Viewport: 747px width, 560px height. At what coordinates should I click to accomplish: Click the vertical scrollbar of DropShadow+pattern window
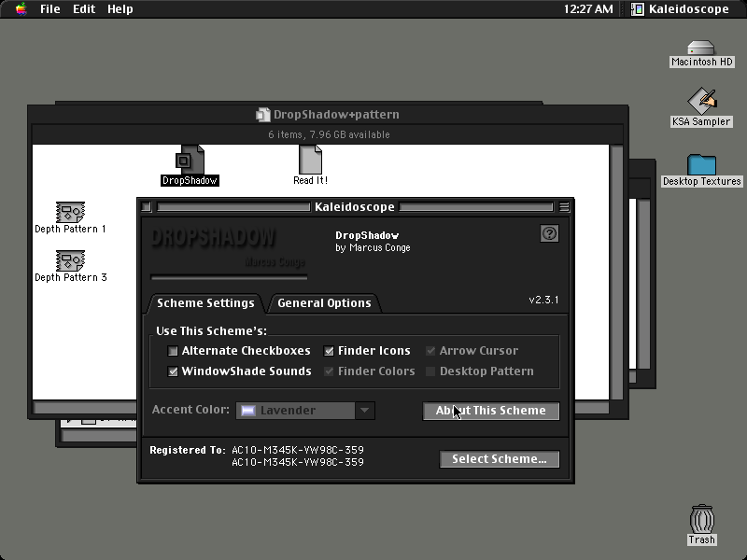click(x=617, y=273)
